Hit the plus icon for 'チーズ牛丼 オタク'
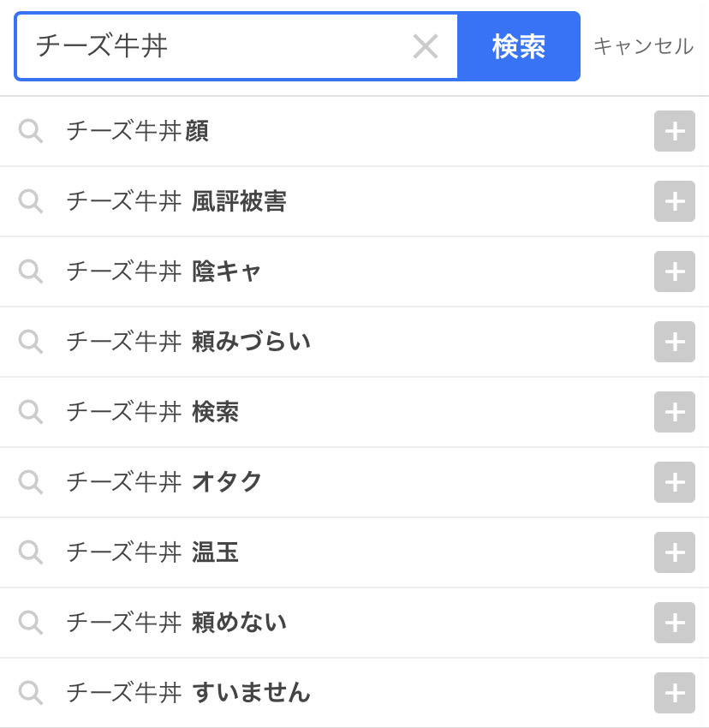 (674, 482)
